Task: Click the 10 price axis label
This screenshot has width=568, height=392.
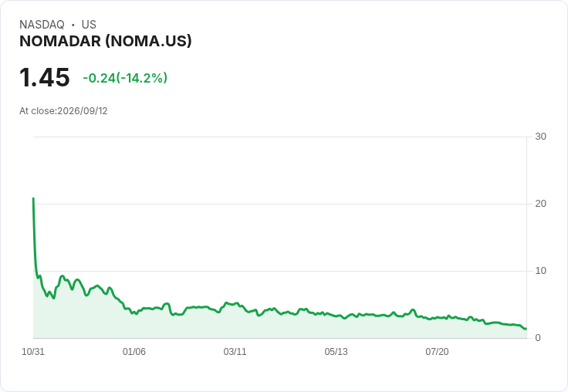Action: [x=540, y=271]
